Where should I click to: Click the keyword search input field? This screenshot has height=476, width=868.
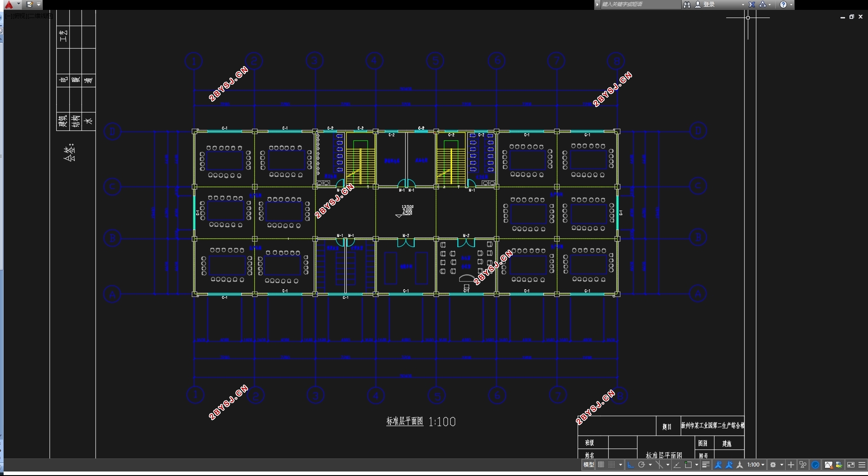coord(641,4)
